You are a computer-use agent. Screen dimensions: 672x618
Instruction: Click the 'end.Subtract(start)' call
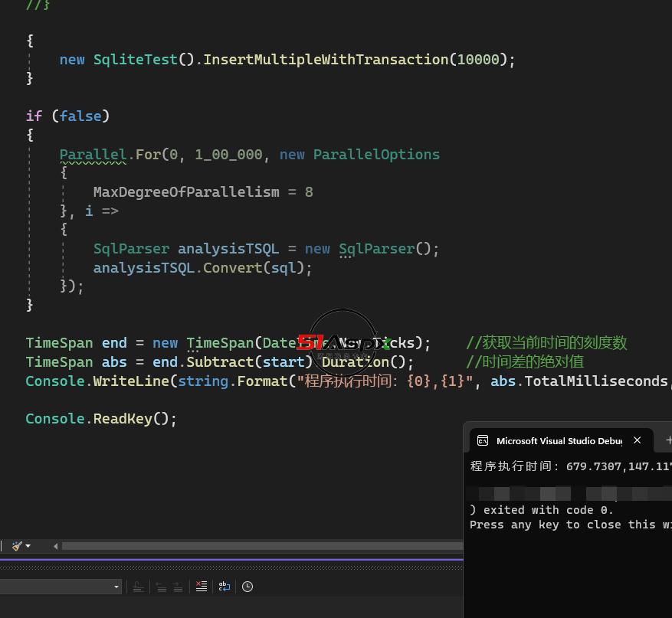coord(232,362)
